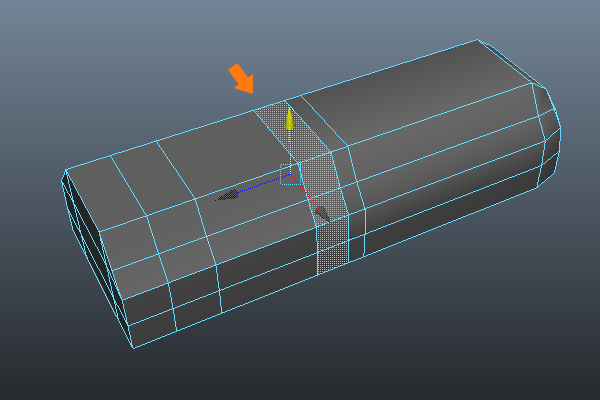The image size is (600, 400).
Task: Click the yellow Y-axis move arrow
Action: [x=290, y=119]
